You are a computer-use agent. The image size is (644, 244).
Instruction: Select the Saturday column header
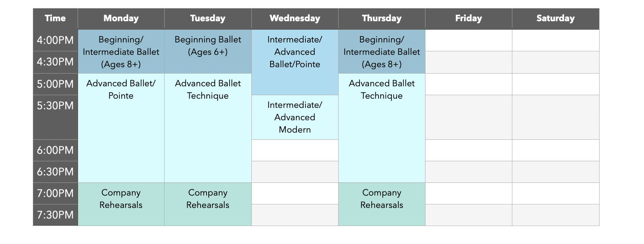[555, 18]
